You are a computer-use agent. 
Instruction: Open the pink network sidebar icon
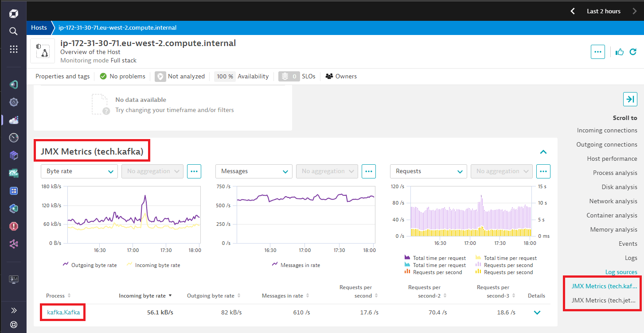13,244
